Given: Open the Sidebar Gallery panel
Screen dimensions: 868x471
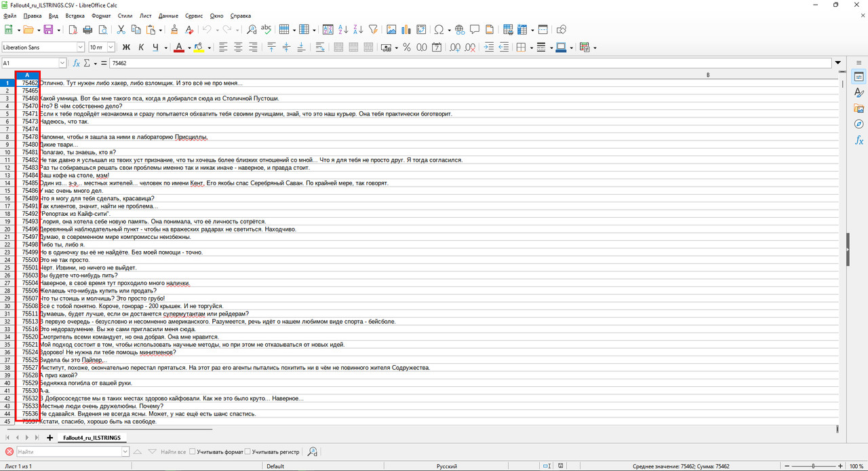Looking at the screenshot, I should (x=859, y=109).
